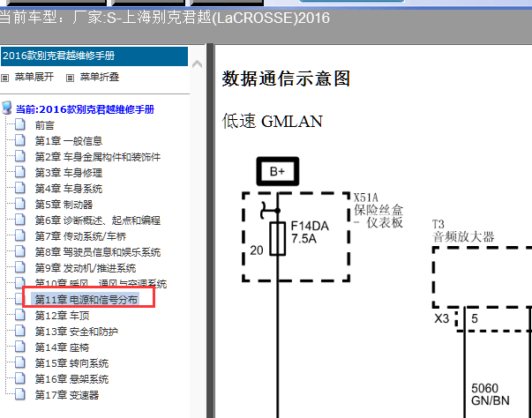Open 第16章 悬架系统 chapter
The height and width of the screenshot is (418, 532).
pos(71,379)
